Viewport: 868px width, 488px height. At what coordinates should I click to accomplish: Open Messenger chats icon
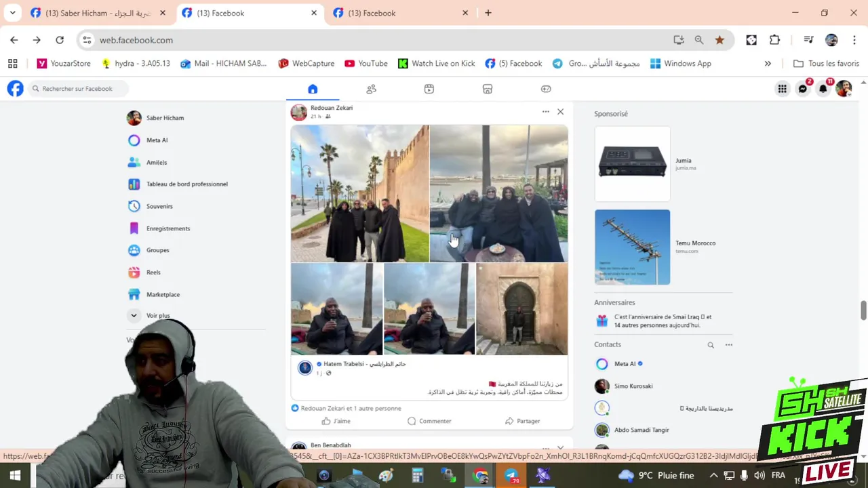click(x=803, y=89)
